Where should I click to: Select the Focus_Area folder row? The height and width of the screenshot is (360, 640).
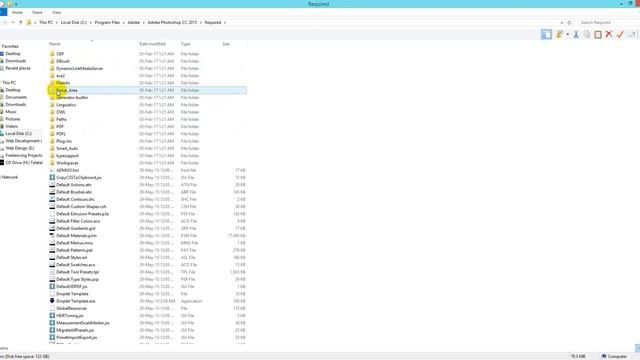(147, 90)
